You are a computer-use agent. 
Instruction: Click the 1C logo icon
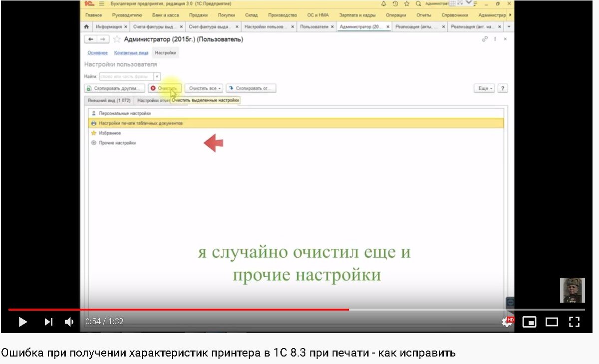click(x=90, y=3)
